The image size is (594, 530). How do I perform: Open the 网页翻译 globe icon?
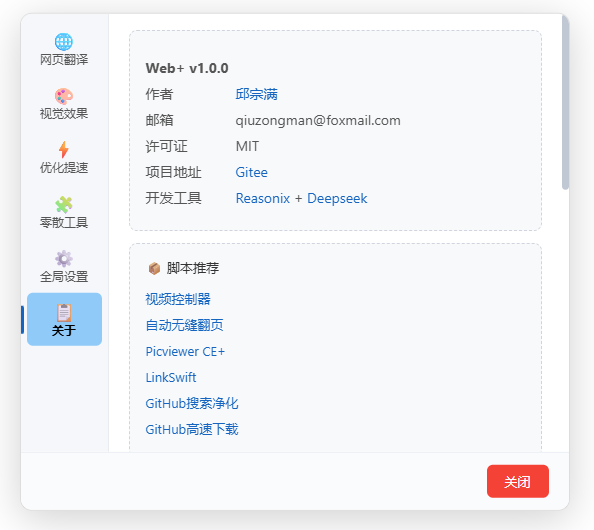(64, 42)
